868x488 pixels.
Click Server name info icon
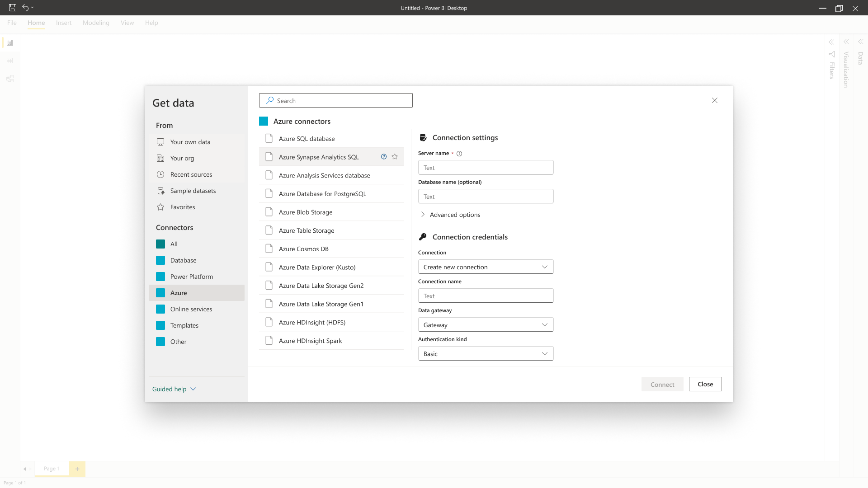(x=459, y=154)
